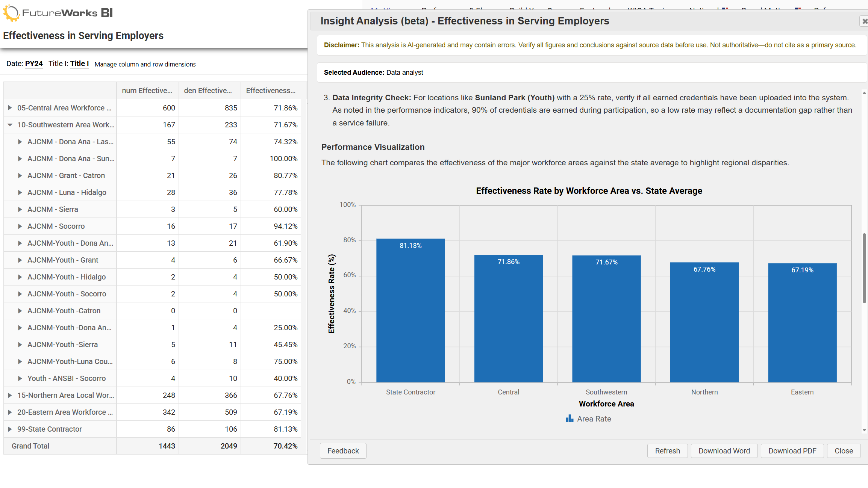
Task: Expand the AJCNM-Youth - Grant row
Action: click(x=20, y=260)
